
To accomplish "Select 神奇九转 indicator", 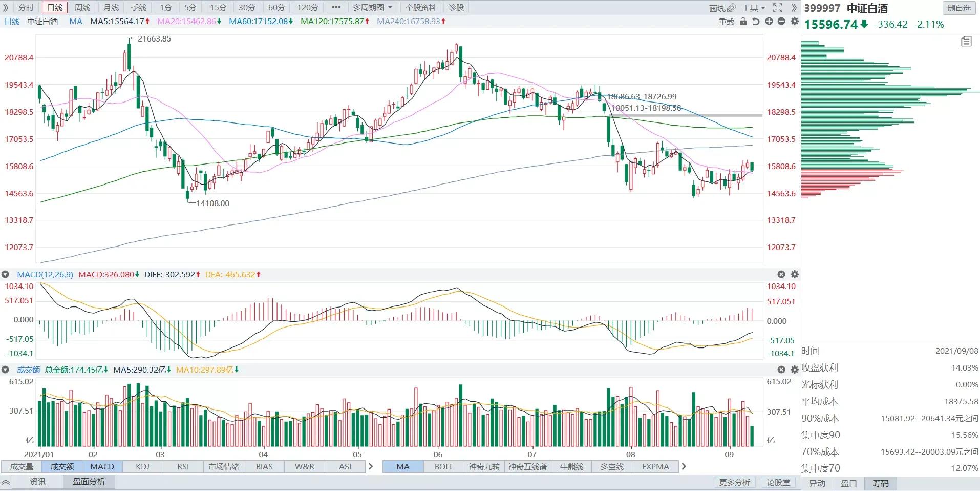I will click(x=484, y=466).
